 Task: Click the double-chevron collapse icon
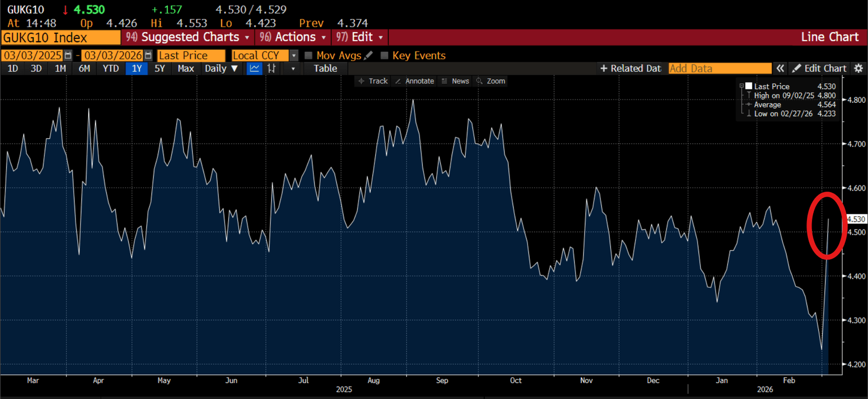[780, 68]
